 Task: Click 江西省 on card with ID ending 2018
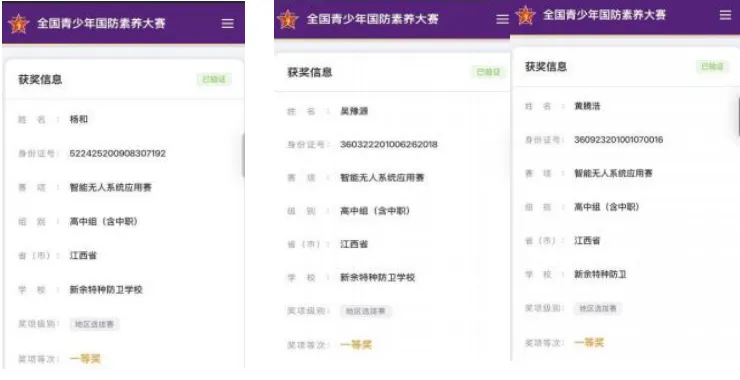point(354,244)
